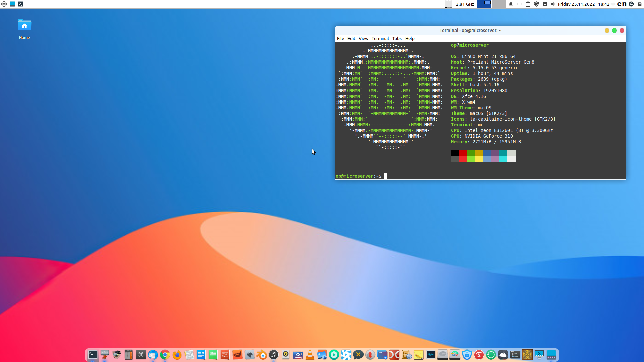Launch Google Chrome from the dock
Viewport: 644px width, 362px height.
[165, 355]
